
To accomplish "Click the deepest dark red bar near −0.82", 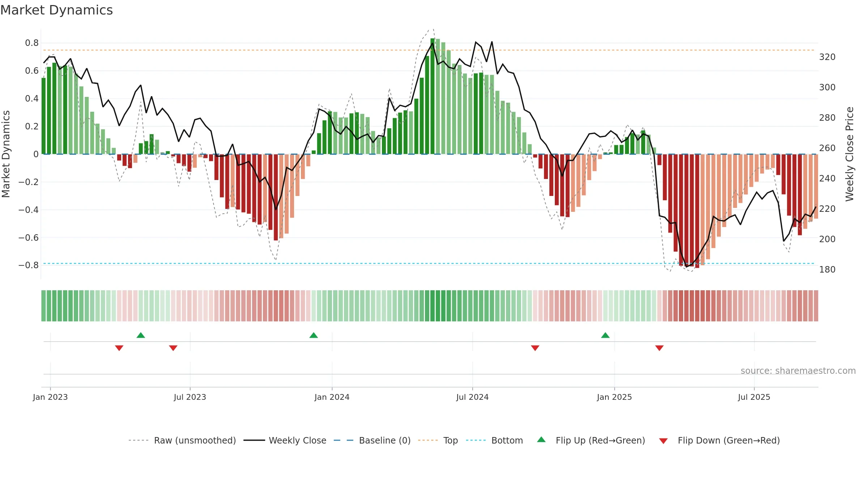I will point(697,211).
